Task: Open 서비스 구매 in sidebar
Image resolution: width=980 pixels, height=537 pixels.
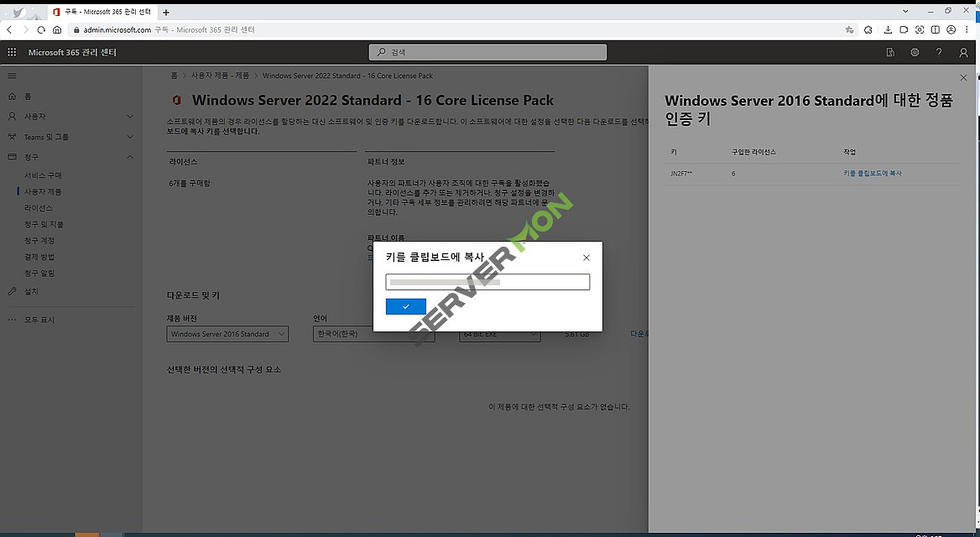Action: [x=43, y=175]
